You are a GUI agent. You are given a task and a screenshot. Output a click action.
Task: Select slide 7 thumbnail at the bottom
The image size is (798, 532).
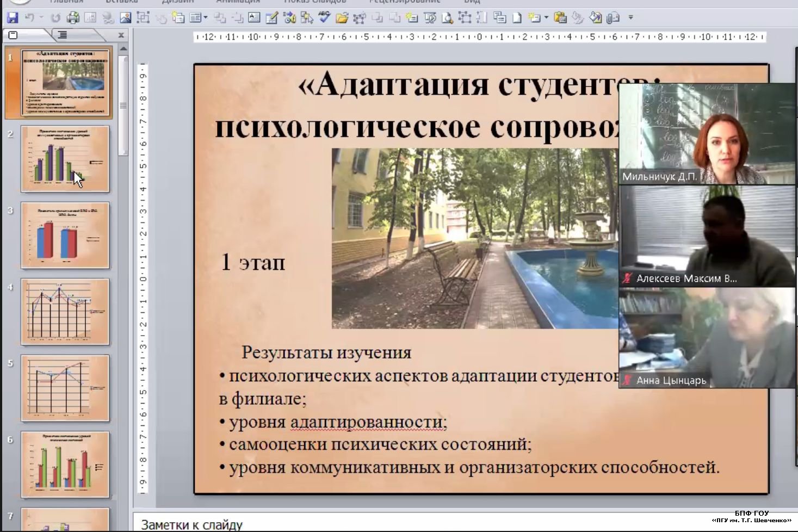click(65, 519)
